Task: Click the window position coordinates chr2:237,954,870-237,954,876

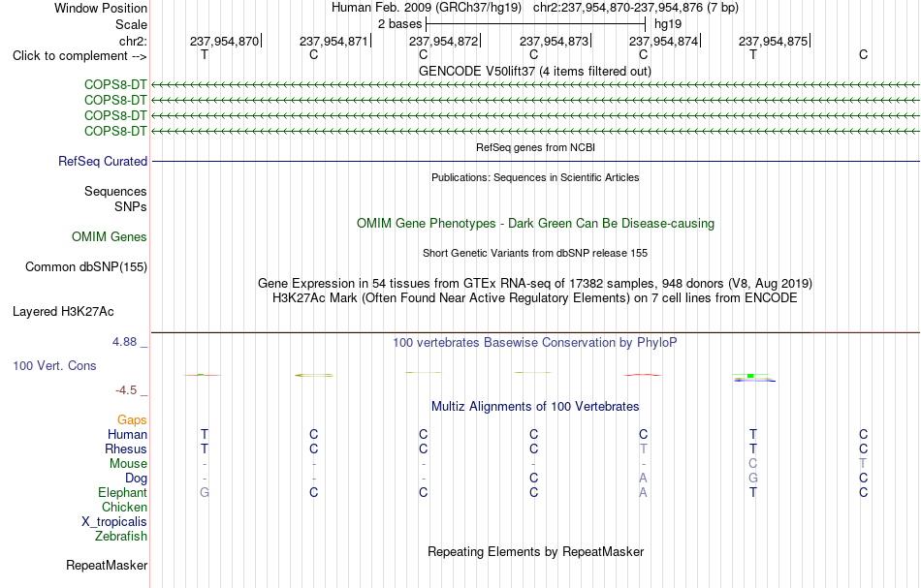Action: [618, 8]
